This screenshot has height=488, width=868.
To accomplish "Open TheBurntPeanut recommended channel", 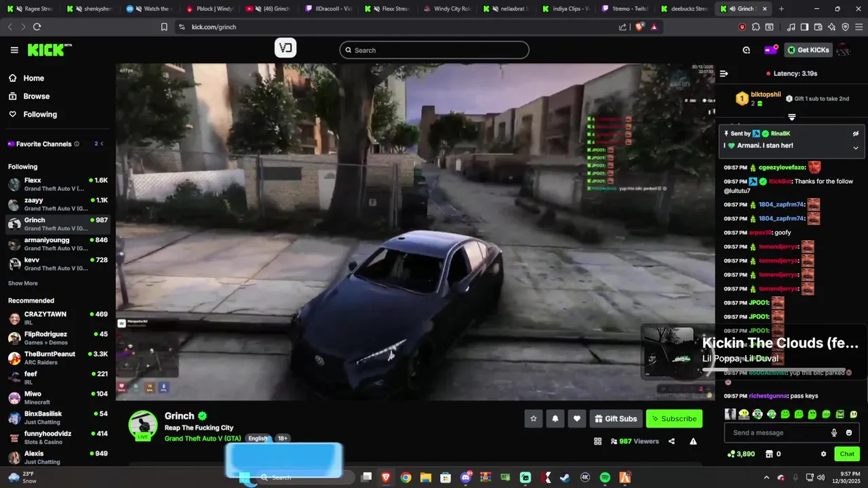I will click(x=58, y=358).
